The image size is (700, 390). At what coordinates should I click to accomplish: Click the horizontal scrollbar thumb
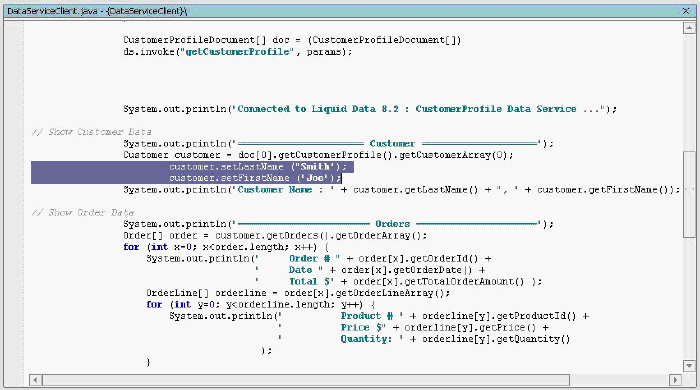click(x=306, y=380)
